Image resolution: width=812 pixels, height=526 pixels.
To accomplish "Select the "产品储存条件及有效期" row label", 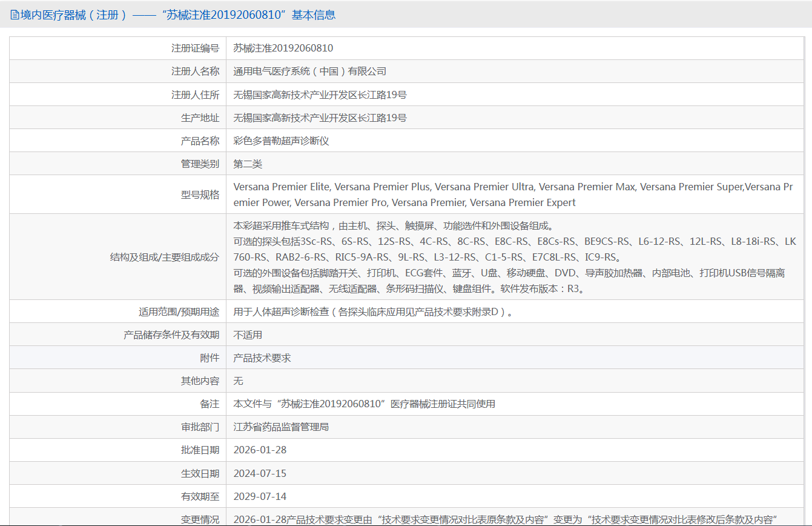I will pos(172,335).
